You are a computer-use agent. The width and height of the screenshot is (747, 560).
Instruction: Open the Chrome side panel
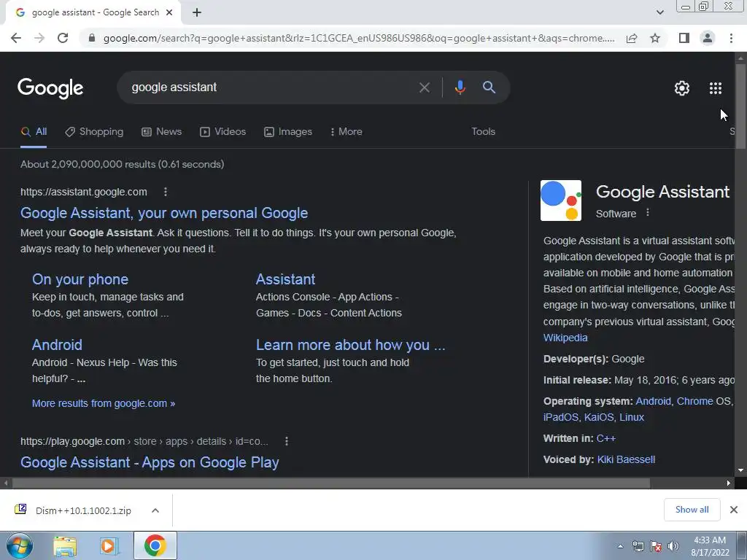684,38
